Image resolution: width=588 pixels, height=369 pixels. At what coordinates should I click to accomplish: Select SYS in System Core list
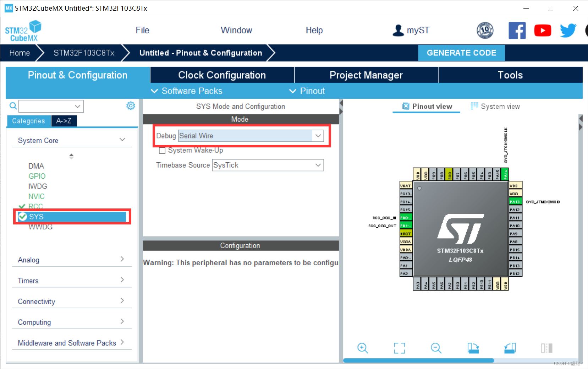click(72, 217)
